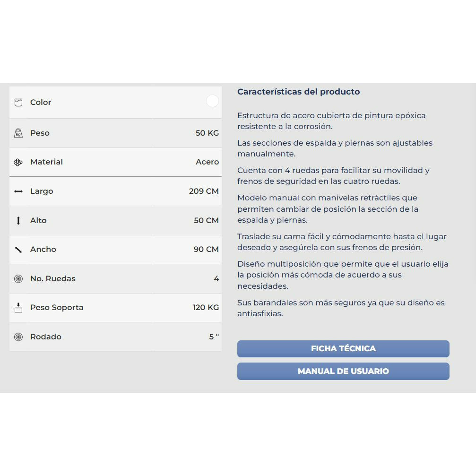Click the 209 CM length value

[x=204, y=191]
